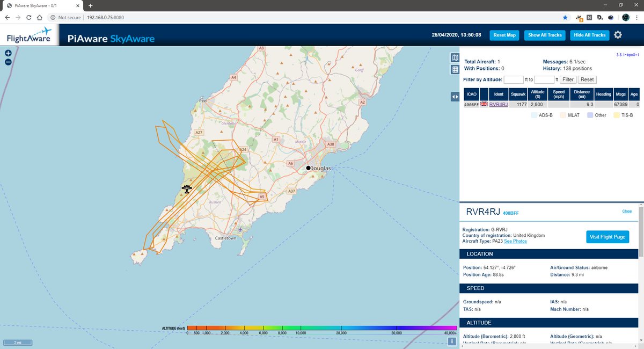Sort the table by Squawk column
Viewport: 644px width, 349px height.
[x=518, y=94]
